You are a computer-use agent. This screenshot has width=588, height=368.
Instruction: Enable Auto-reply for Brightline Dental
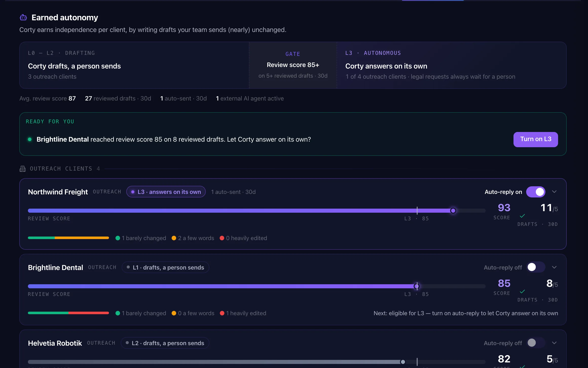pos(536,267)
